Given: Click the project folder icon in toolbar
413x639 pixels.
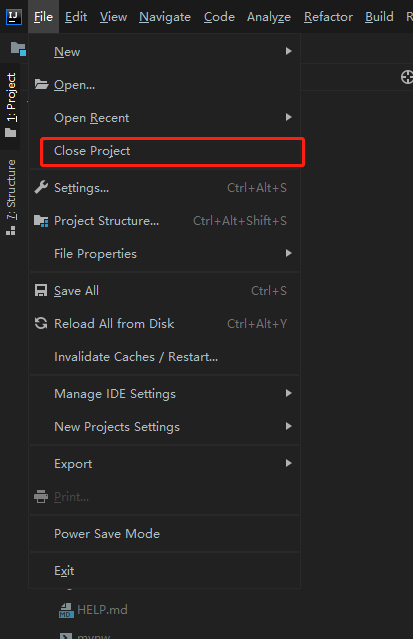Looking at the screenshot, I should click(18, 49).
